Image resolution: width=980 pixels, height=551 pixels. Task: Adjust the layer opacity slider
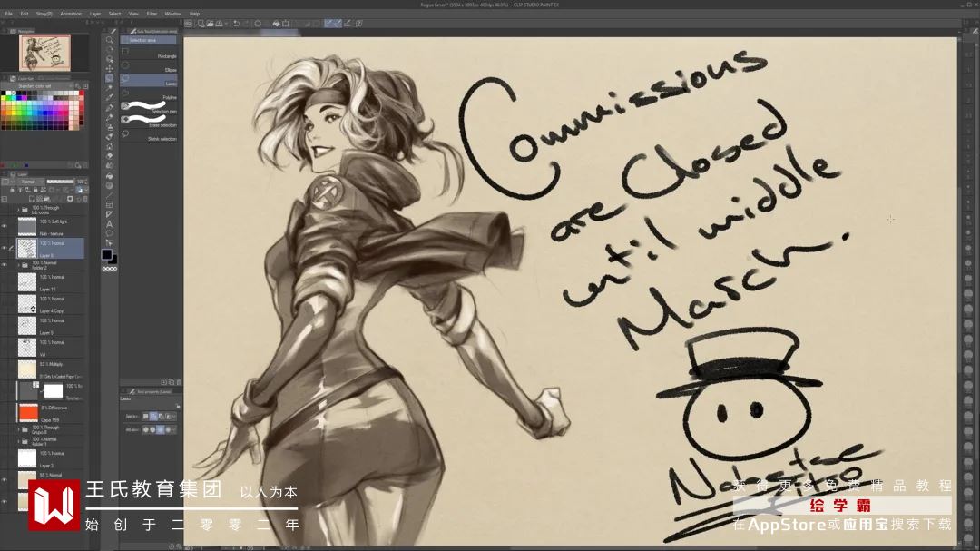[61, 182]
